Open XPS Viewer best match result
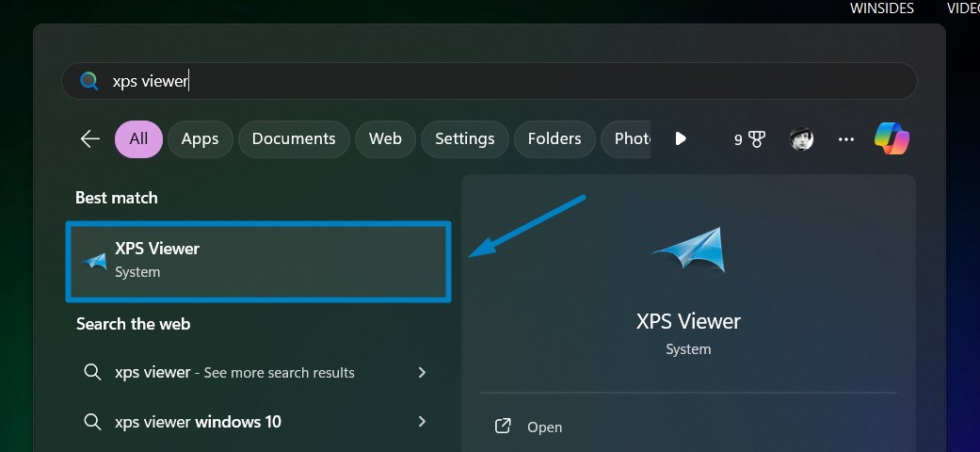Screen dimensions: 980x452 click(258, 262)
